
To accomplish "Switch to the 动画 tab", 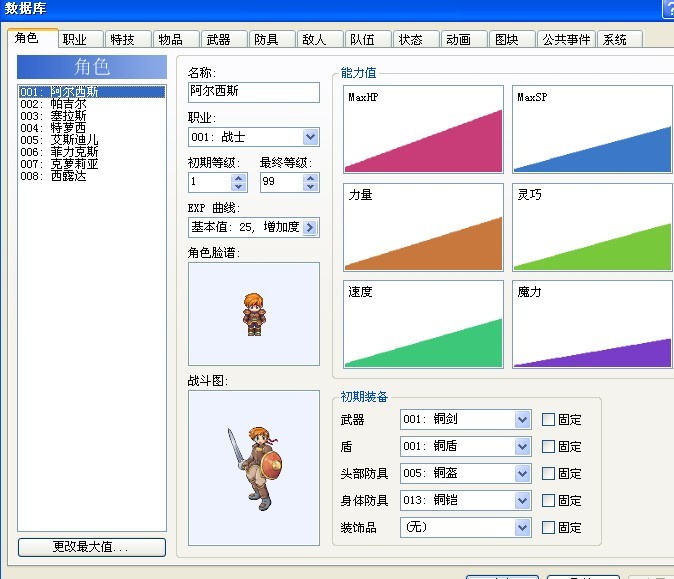I will (465, 40).
